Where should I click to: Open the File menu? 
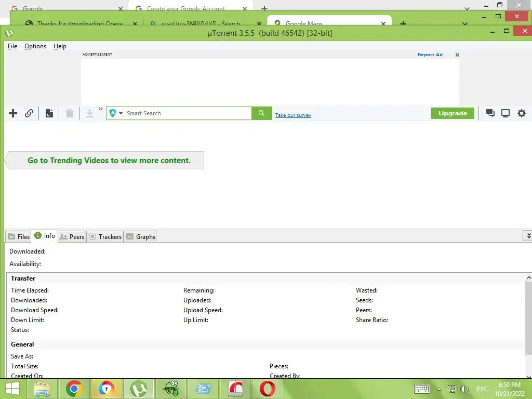pos(12,46)
